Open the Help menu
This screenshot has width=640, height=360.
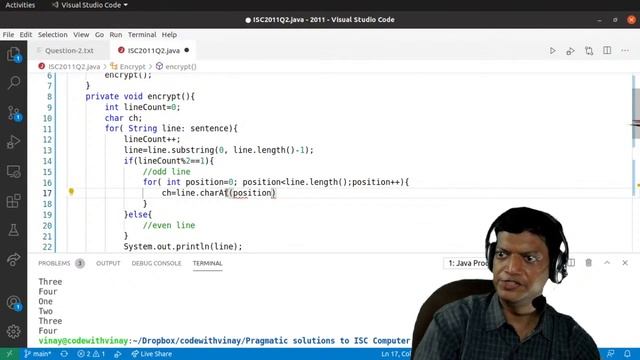169,35
